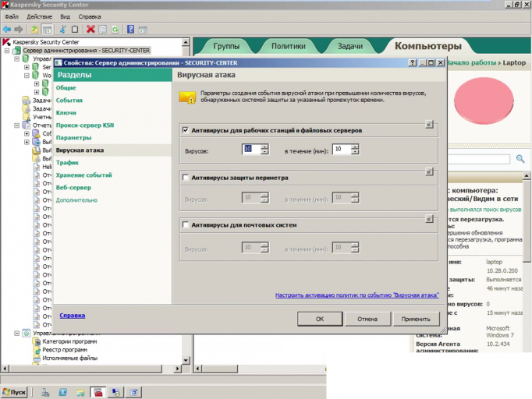
Task: Toggle the Show/Hide console tree icon
Action: coord(47,30)
